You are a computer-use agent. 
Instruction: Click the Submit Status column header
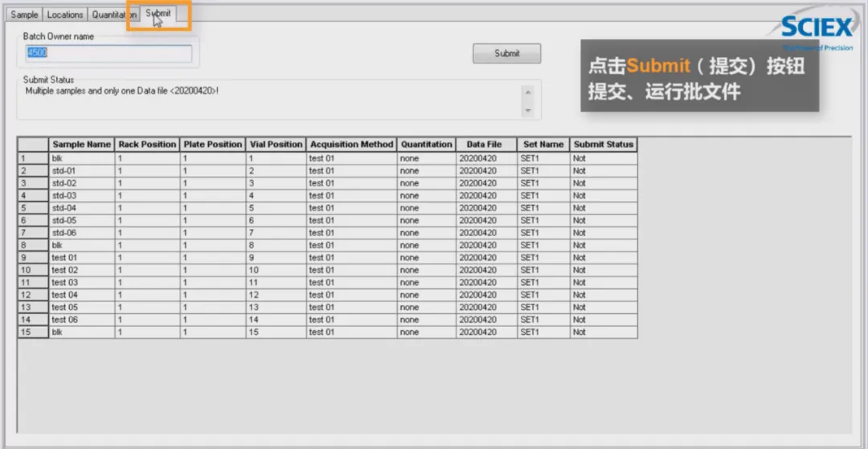tap(604, 145)
